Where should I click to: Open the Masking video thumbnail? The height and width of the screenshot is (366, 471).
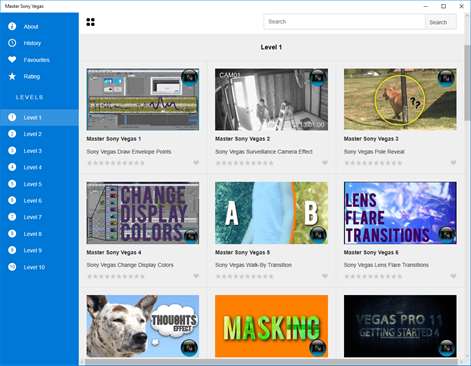pyautogui.click(x=271, y=326)
